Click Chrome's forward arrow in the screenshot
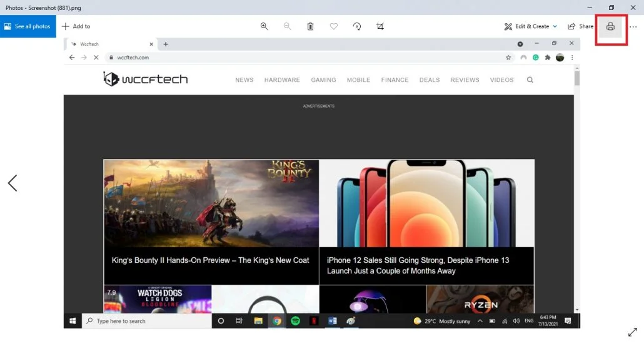The height and width of the screenshot is (343, 644). coord(84,58)
